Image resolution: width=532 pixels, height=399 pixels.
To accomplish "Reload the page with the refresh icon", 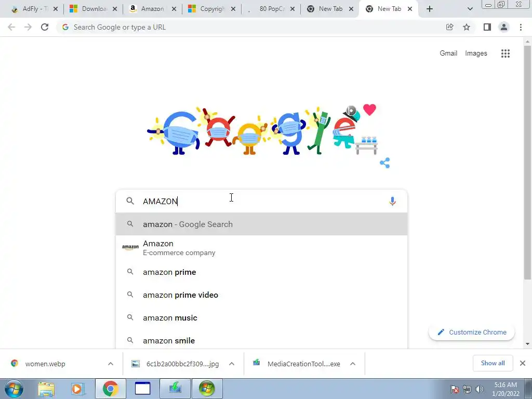I will click(45, 27).
